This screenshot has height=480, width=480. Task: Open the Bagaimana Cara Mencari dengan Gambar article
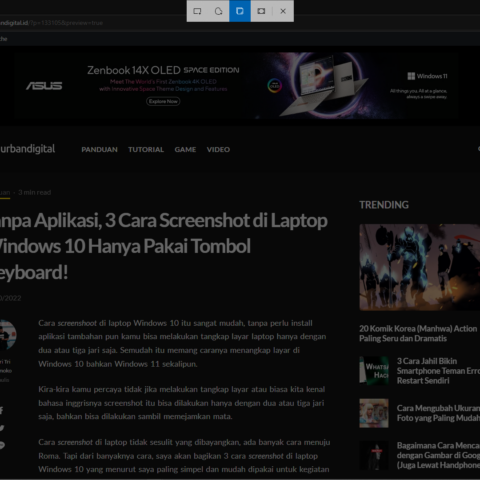[438, 455]
